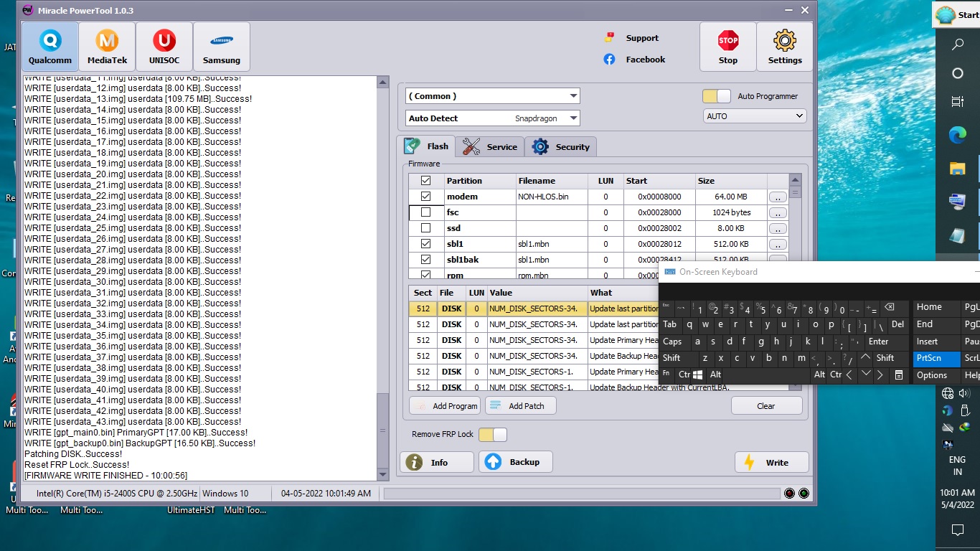This screenshot has height=551, width=980.
Task: Browse file for the sbl1 partition
Action: tap(778, 244)
